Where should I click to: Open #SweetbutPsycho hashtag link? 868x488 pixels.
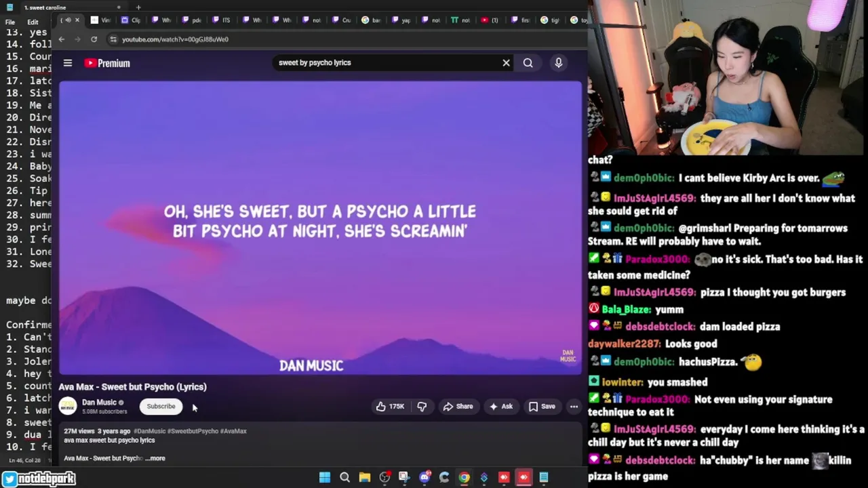pos(193,431)
